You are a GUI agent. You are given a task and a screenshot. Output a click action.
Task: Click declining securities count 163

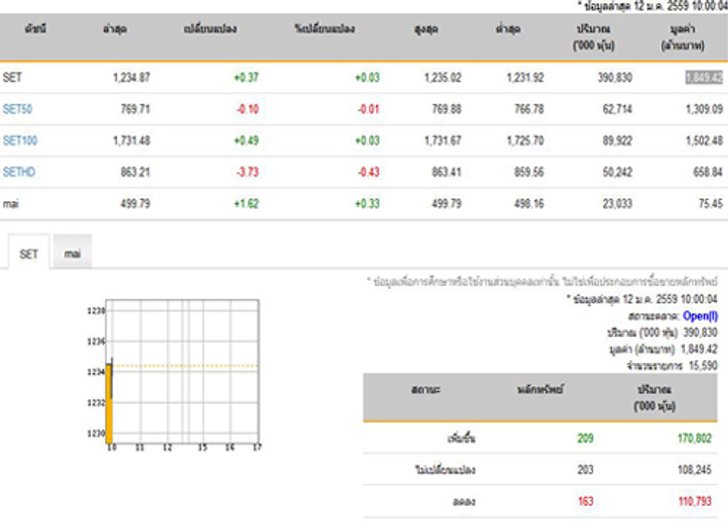click(x=585, y=501)
